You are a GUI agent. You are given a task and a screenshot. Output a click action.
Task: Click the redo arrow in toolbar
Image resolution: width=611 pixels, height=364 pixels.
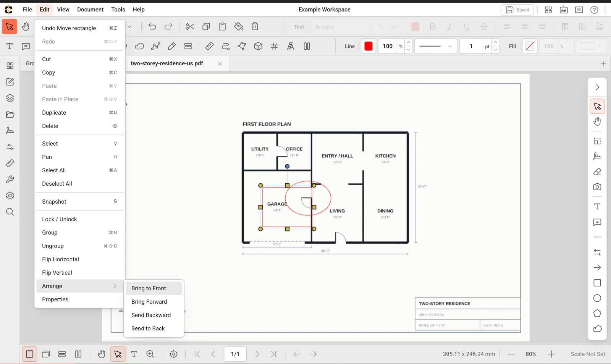[x=168, y=27]
